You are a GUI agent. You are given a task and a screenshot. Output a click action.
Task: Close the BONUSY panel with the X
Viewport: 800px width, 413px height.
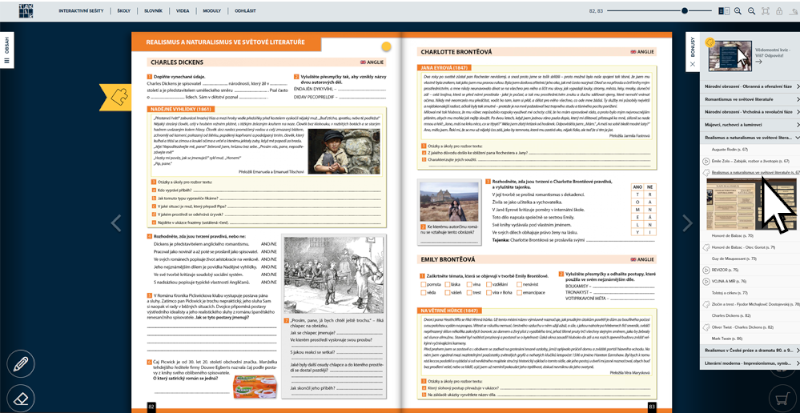click(x=692, y=64)
